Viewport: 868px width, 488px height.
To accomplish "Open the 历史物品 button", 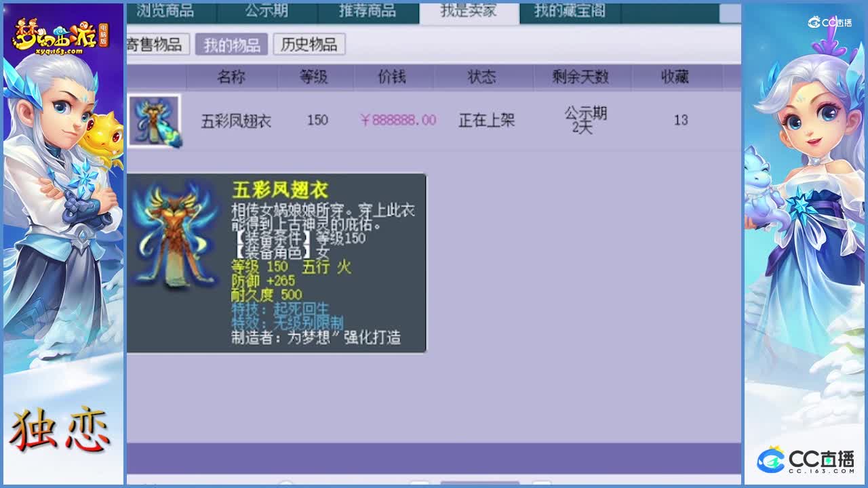I will click(309, 45).
